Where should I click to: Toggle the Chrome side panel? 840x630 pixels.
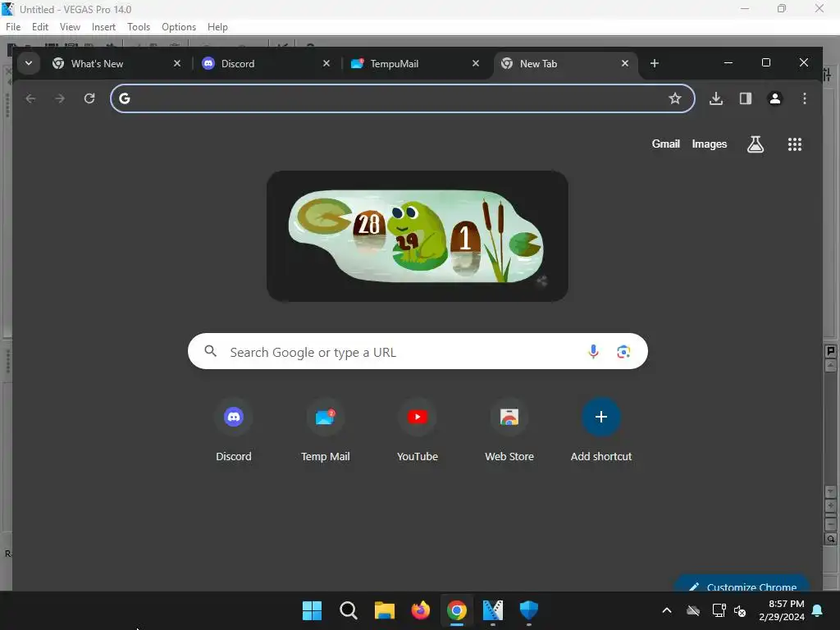(746, 98)
